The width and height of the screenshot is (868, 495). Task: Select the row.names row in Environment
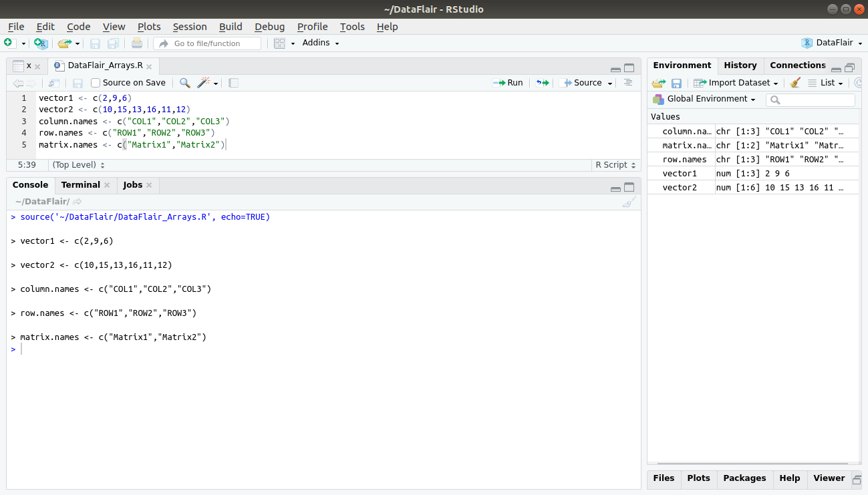pos(754,160)
